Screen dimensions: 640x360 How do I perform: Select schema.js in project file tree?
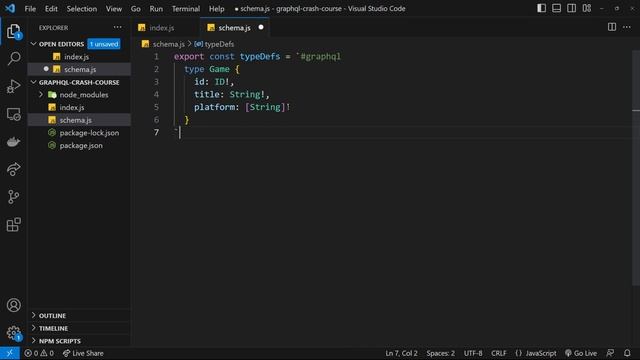tap(79, 120)
